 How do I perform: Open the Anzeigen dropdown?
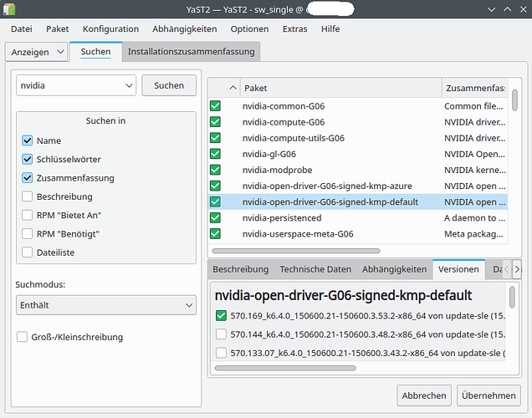pyautogui.click(x=37, y=52)
